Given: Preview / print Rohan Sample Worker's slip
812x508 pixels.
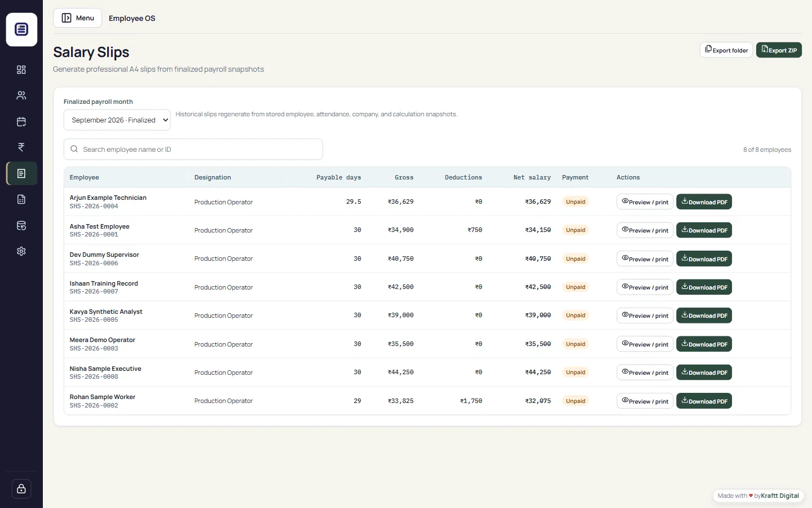Looking at the screenshot, I should (645, 401).
